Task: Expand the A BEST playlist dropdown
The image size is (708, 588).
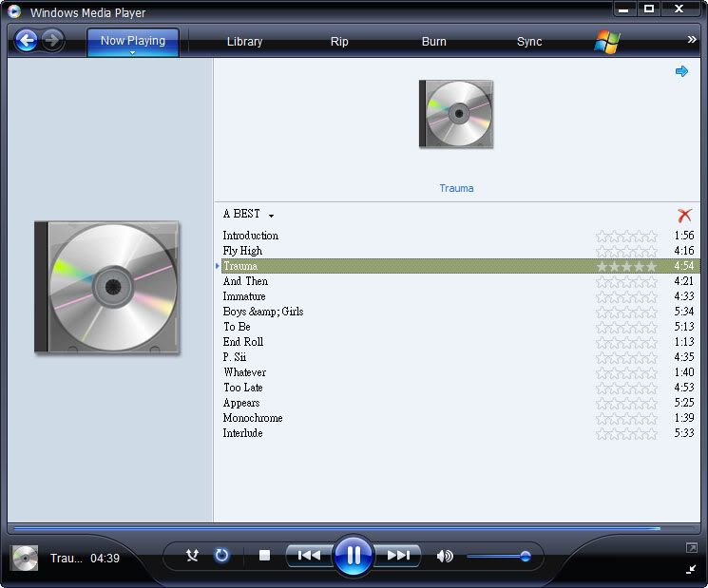Action: point(271,216)
